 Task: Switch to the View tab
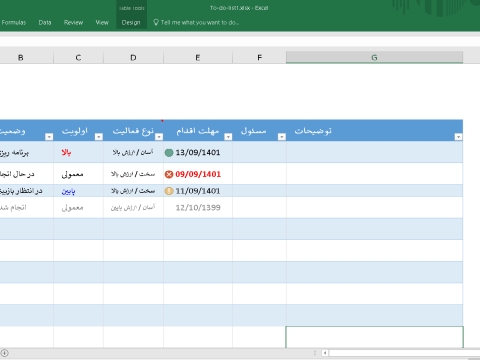[102, 22]
